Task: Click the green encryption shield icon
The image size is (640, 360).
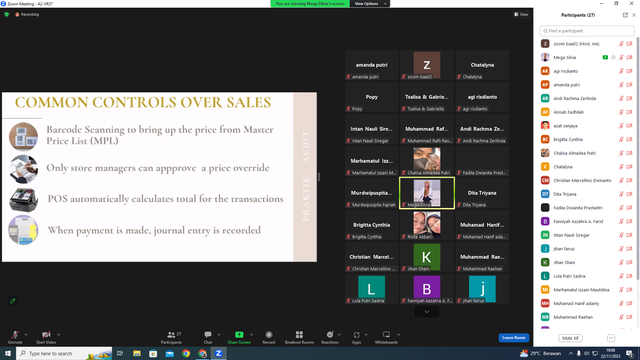Action: pyautogui.click(x=7, y=14)
